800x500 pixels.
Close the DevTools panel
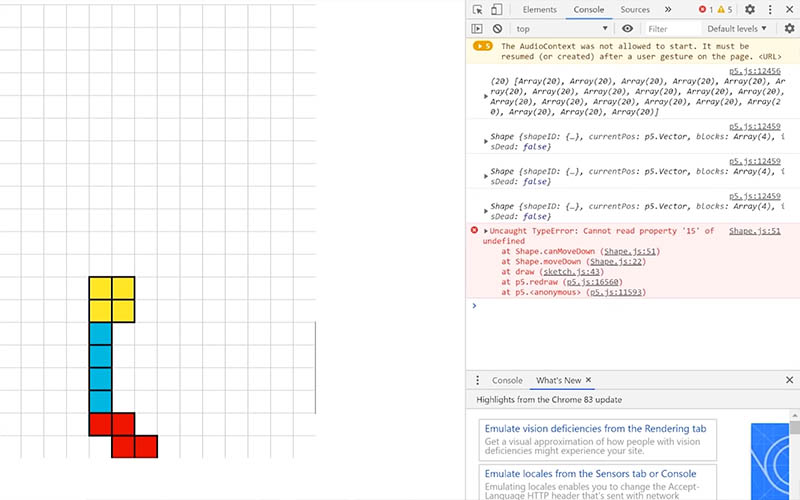pos(789,10)
